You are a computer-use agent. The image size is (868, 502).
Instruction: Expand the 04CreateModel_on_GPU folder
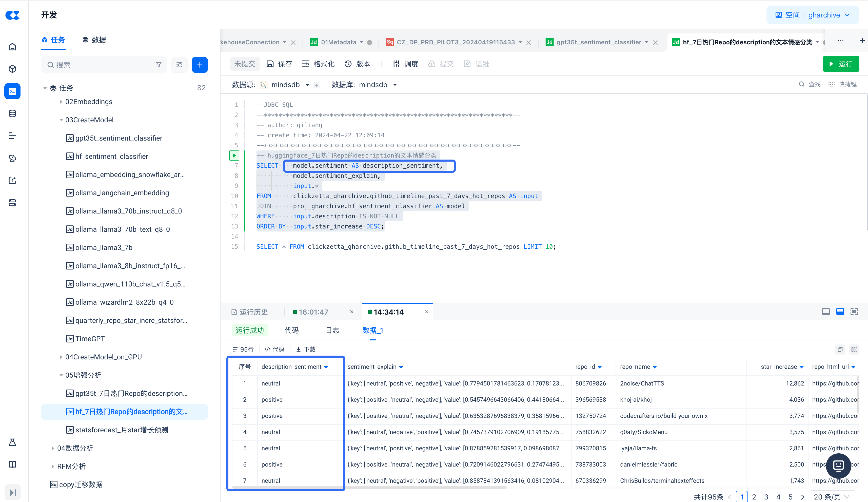tap(61, 357)
